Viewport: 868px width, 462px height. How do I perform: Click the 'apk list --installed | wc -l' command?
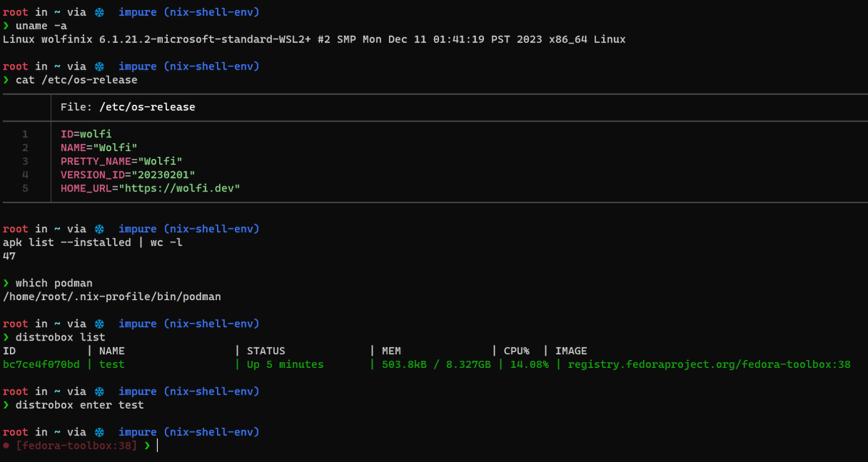coord(93,242)
